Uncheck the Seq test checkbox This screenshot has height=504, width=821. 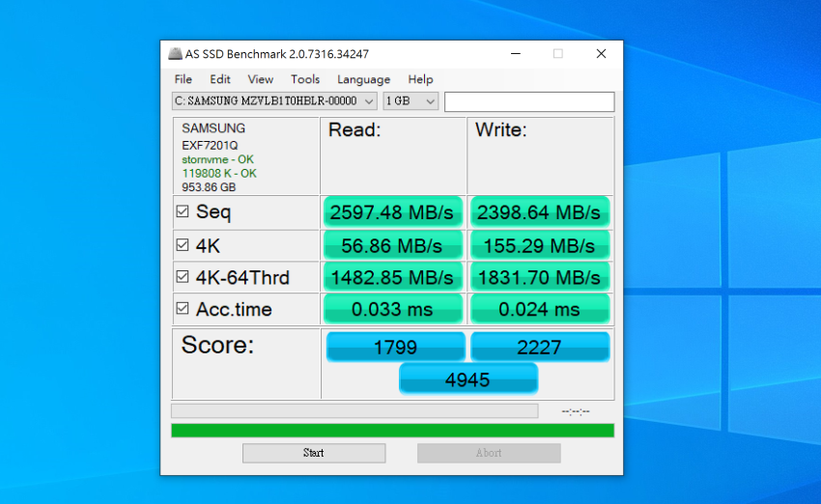click(x=183, y=211)
